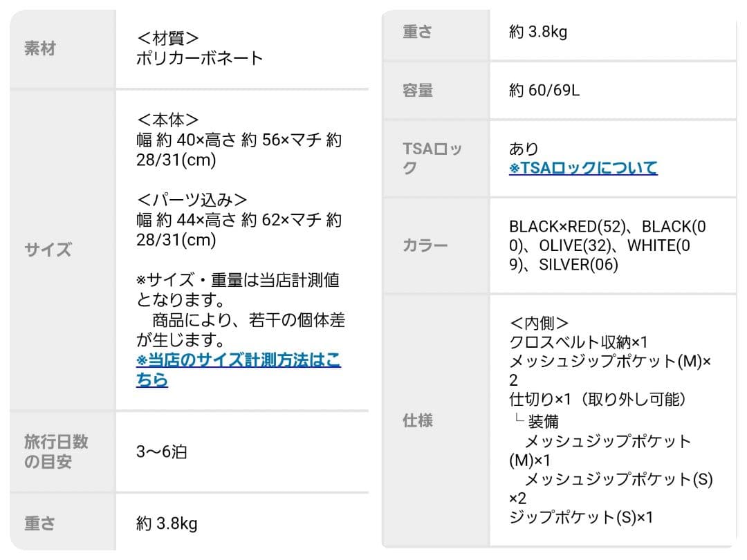
Task: Select the BLACK×RED(52) color list text
Action: (x=567, y=227)
